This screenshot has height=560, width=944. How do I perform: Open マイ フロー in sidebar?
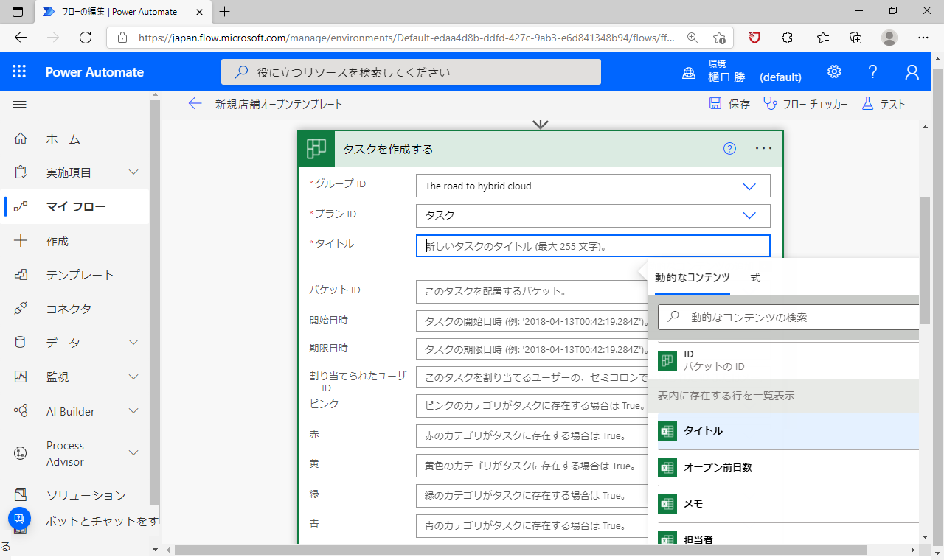coord(74,206)
